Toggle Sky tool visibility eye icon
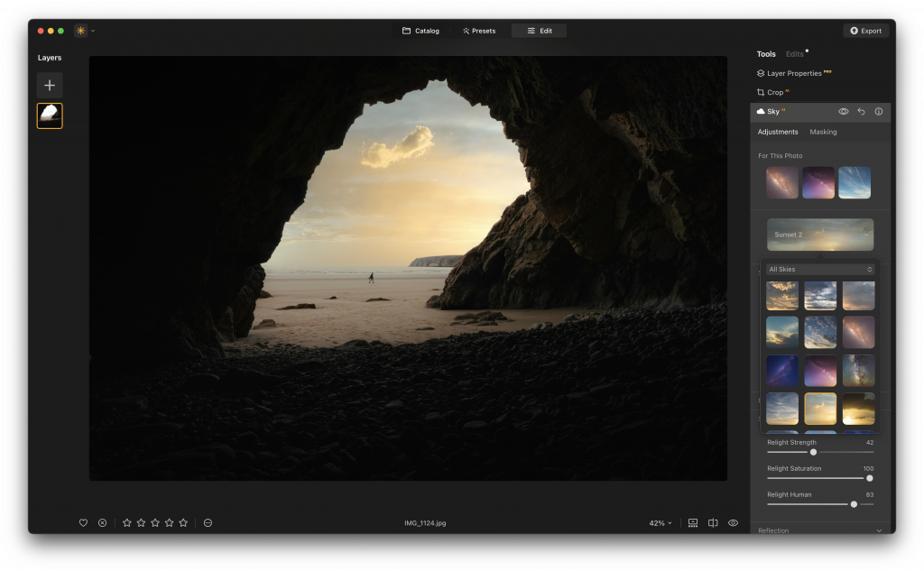Viewport: 924px width, 571px height. 844,111
